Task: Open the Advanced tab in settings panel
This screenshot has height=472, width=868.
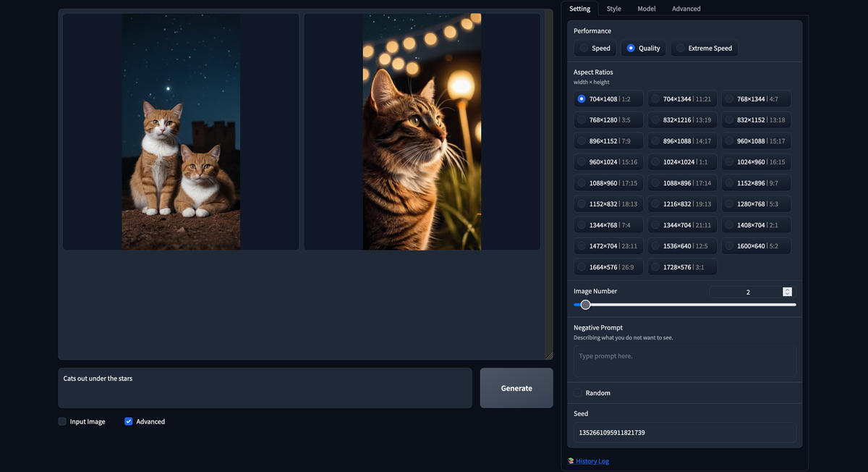Action: coord(686,9)
